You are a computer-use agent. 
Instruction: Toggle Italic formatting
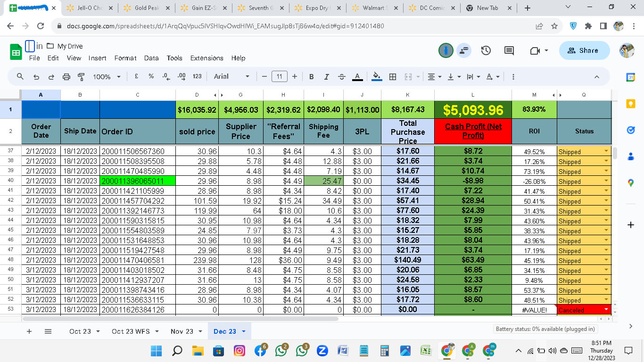point(326,77)
